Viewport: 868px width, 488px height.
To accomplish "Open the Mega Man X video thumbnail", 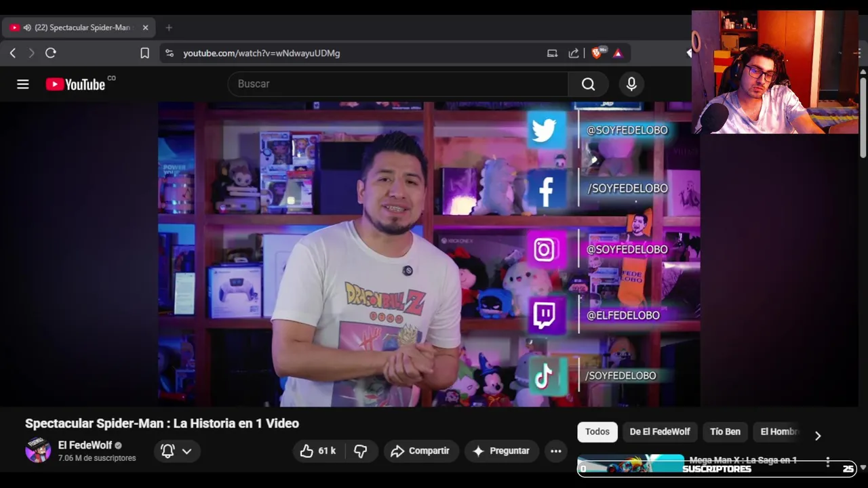I will pyautogui.click(x=630, y=464).
